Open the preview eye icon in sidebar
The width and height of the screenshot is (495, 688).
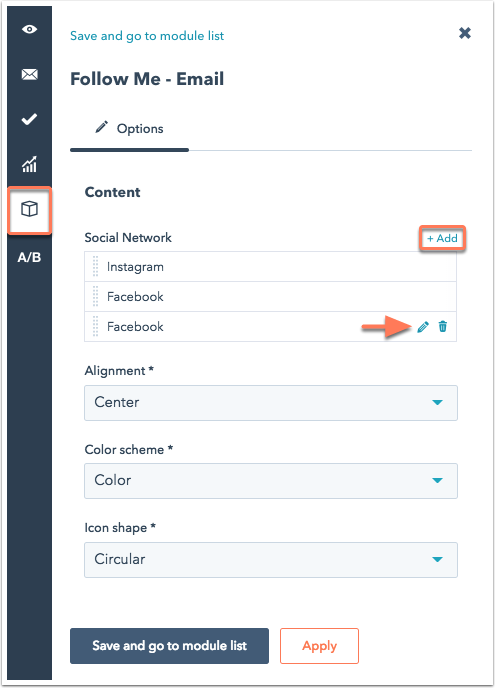tap(29, 29)
